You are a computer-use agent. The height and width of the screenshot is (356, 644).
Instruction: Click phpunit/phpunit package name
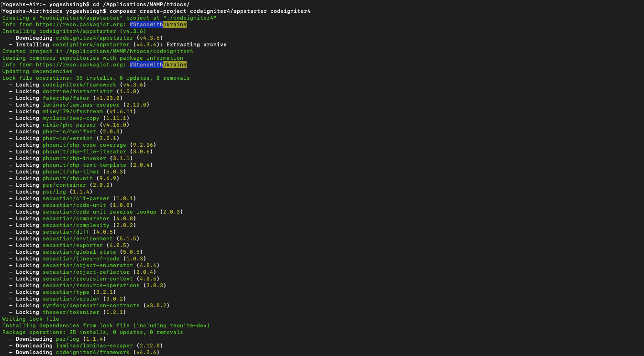(68, 178)
